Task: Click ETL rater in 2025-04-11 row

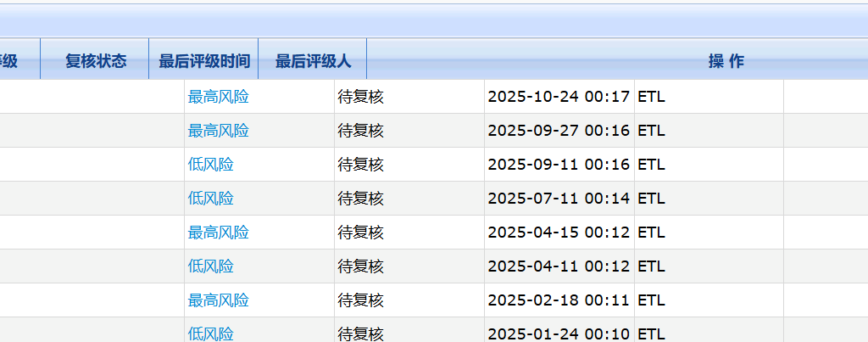Action: 651,266
